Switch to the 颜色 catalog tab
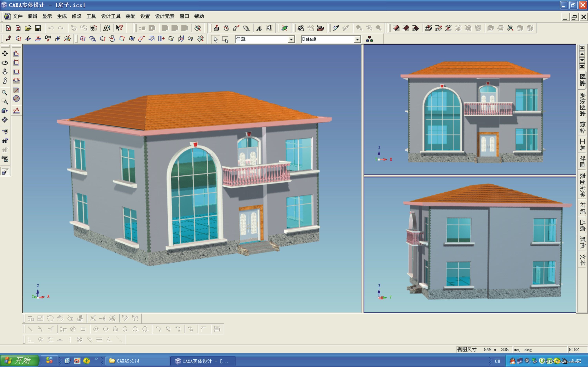Viewport: 588px width, 367px height. [582, 242]
